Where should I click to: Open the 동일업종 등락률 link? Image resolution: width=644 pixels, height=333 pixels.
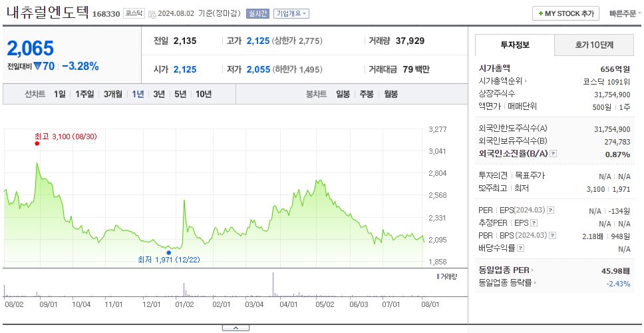(505, 283)
